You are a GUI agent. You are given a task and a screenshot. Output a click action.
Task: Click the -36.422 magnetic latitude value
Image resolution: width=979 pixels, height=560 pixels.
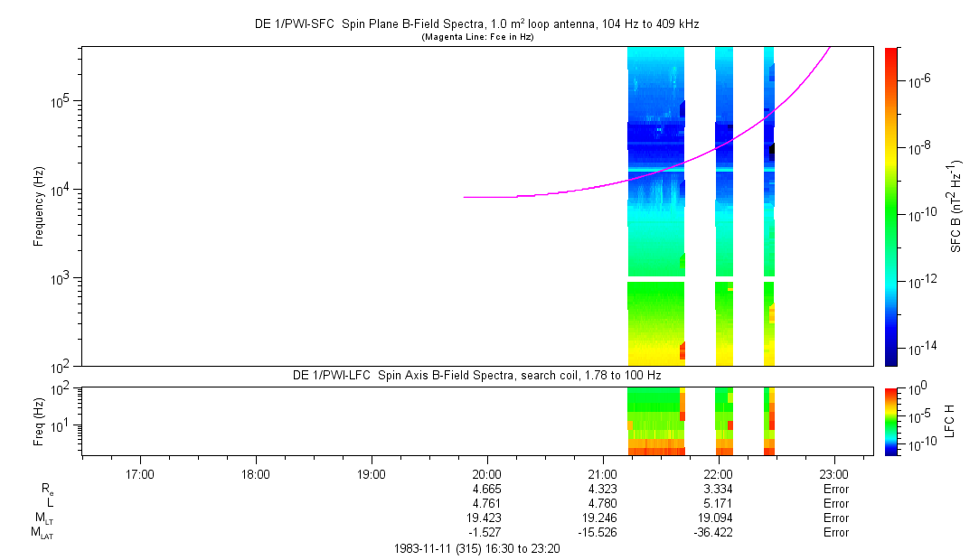click(718, 533)
